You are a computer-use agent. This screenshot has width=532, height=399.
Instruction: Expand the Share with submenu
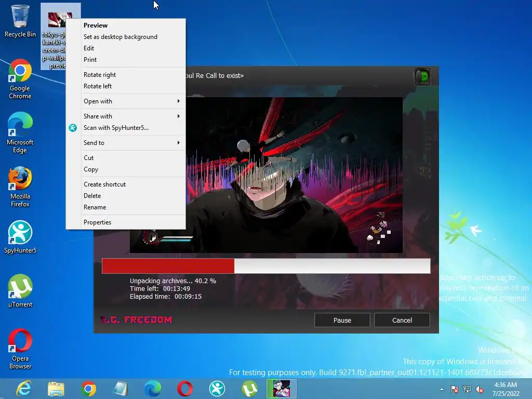126,116
